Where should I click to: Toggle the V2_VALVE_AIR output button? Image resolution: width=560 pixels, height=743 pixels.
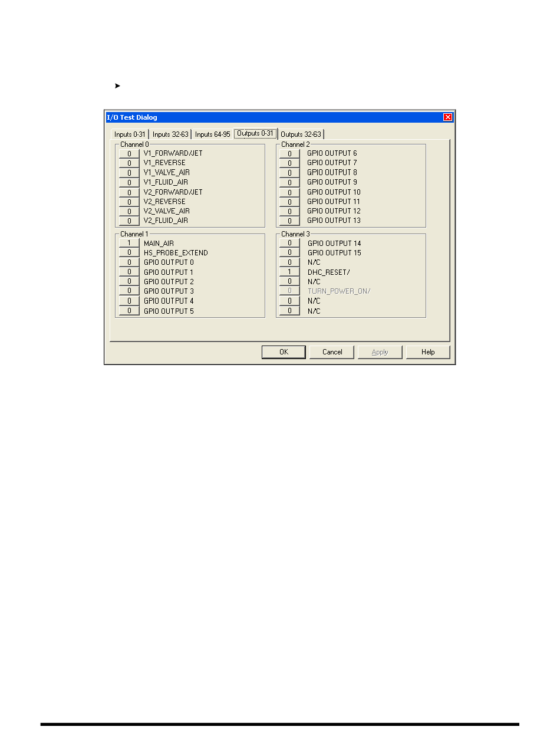coord(129,211)
